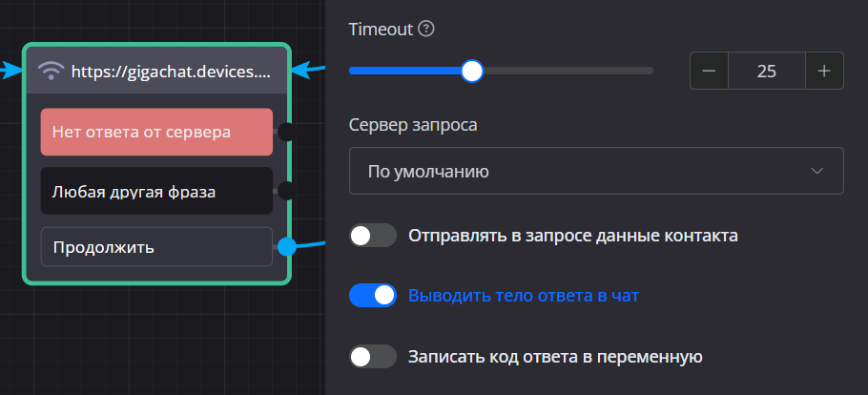This screenshot has height=395, width=868.
Task: Click the right blue arrow pointing at node
Action: (x=303, y=69)
